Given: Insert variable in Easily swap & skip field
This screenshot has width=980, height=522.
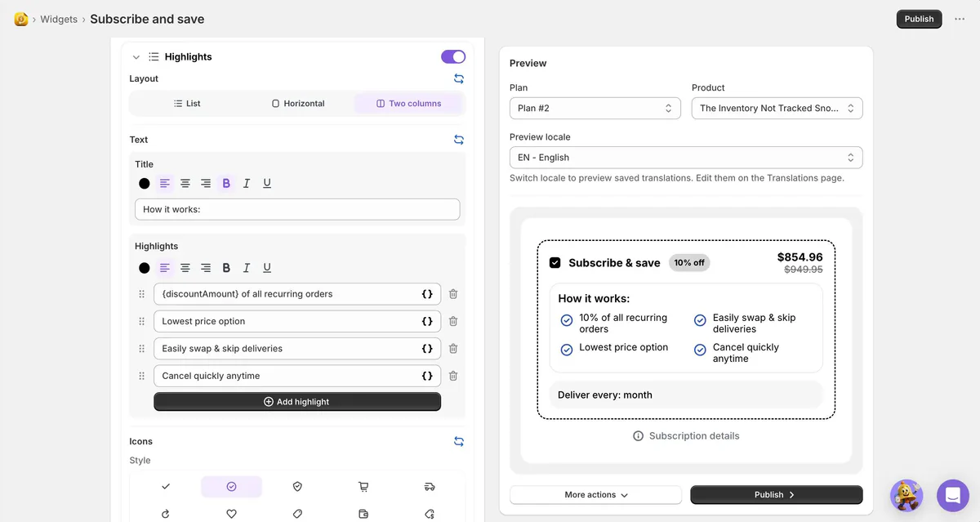Looking at the screenshot, I should [427, 348].
